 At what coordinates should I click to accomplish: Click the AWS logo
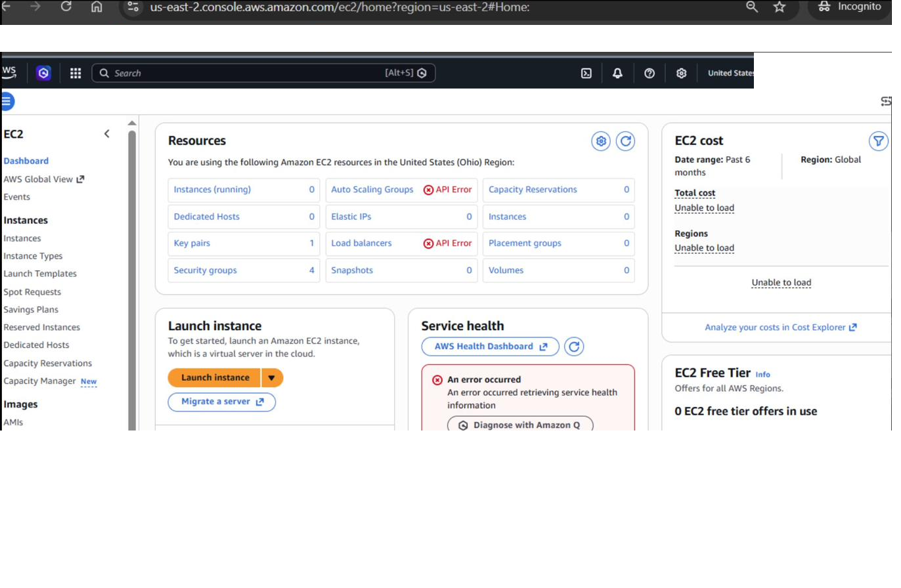pos(9,73)
